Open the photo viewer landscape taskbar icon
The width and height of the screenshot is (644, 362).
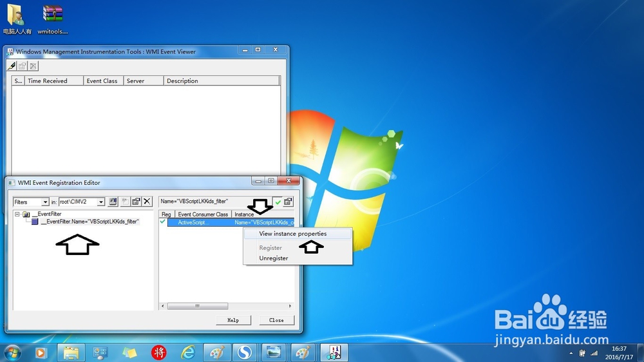point(274,352)
